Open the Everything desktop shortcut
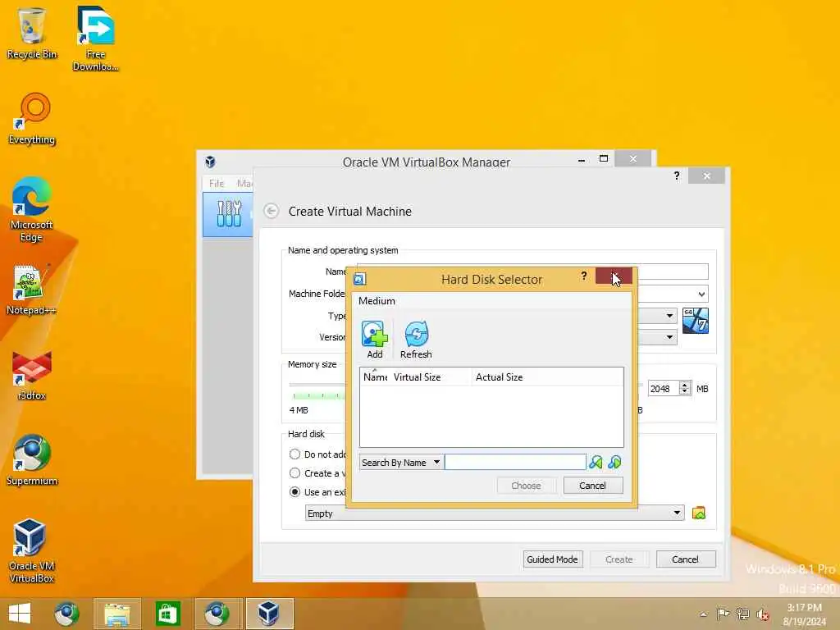 point(32,119)
